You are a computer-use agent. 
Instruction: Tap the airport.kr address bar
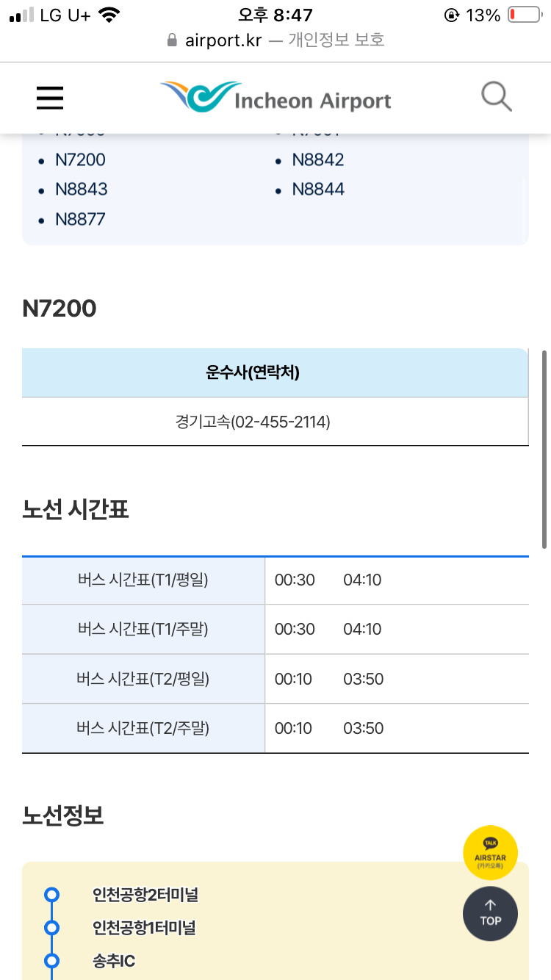coord(275,40)
